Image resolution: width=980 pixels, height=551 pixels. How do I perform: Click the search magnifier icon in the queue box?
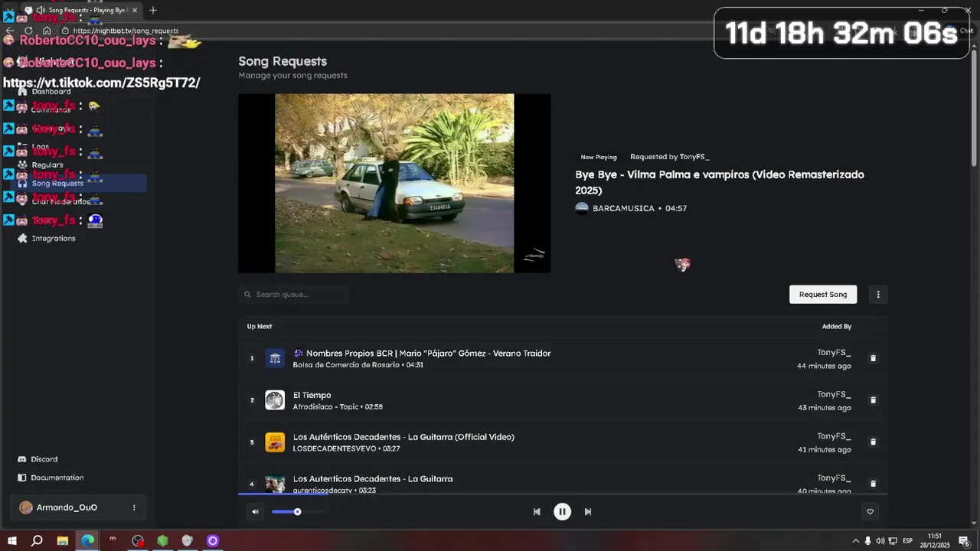click(x=247, y=295)
